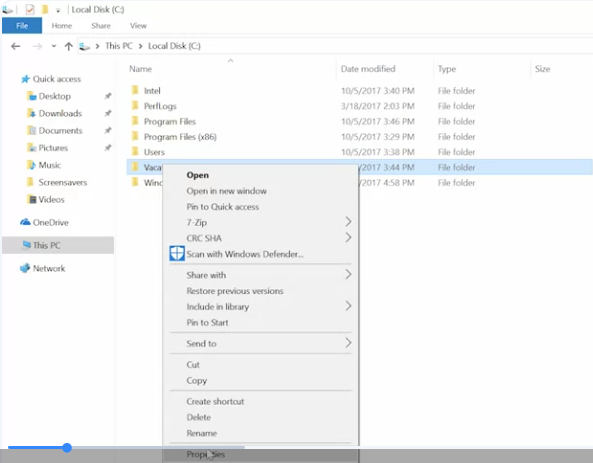Select Pin to Quick access menu entry
The width and height of the screenshot is (593, 463).
tap(223, 207)
